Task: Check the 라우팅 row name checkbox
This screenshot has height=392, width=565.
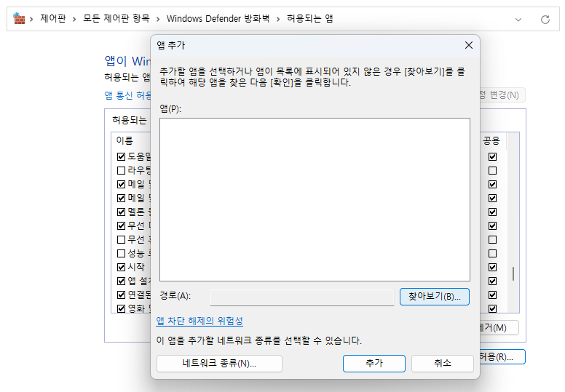Action: [x=121, y=170]
